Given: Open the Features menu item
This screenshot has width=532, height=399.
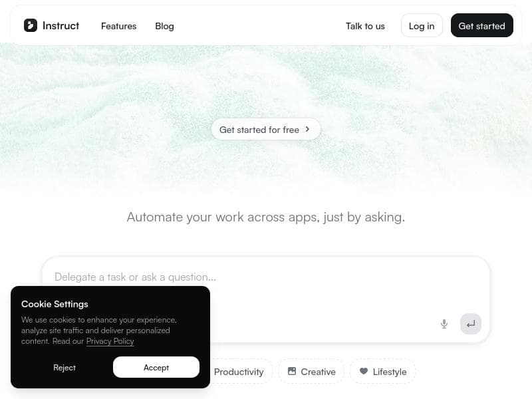Looking at the screenshot, I should [x=119, y=26].
